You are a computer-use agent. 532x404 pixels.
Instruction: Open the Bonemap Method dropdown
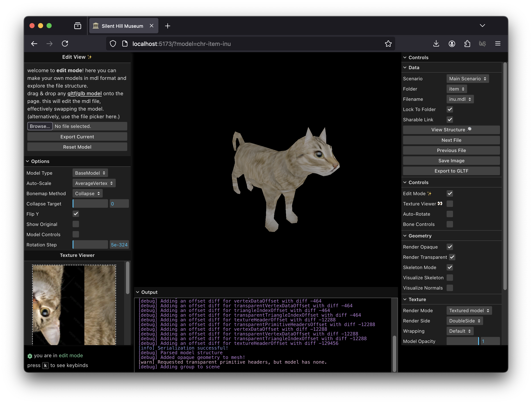coord(87,193)
